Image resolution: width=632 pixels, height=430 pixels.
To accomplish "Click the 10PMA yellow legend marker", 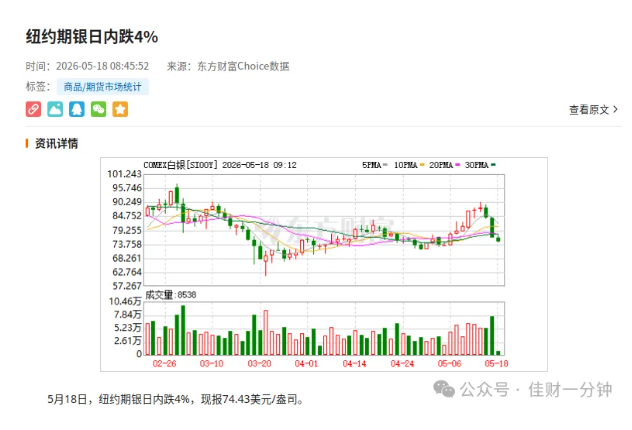I will coord(422,165).
